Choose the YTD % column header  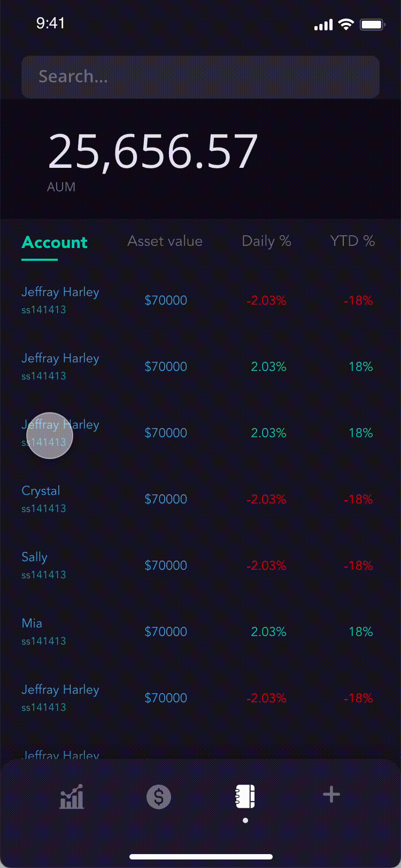coord(352,241)
